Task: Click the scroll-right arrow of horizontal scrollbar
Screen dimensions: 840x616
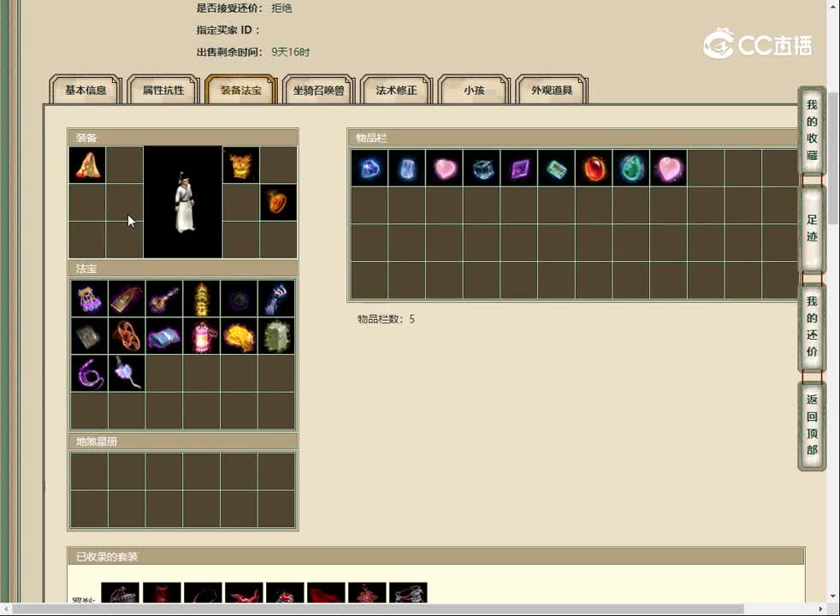Action: (820, 609)
